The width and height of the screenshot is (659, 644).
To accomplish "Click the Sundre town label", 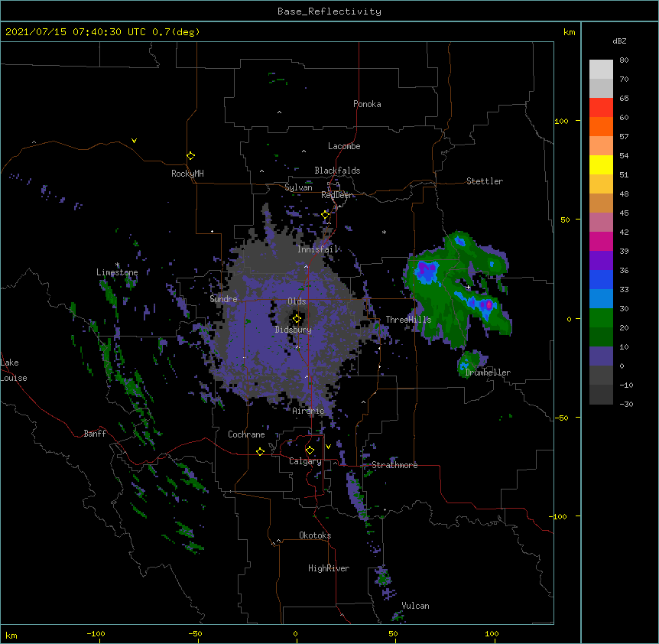I will pos(223,299).
